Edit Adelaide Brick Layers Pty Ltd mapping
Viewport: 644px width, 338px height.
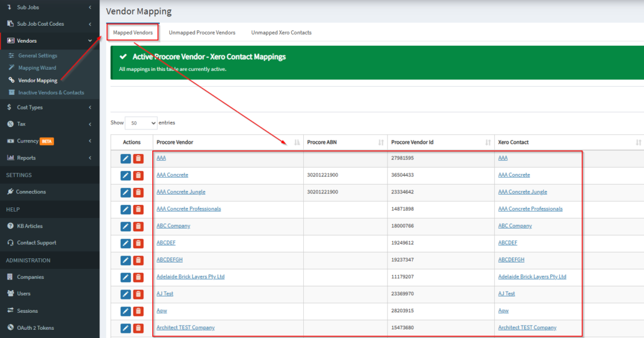point(126,277)
